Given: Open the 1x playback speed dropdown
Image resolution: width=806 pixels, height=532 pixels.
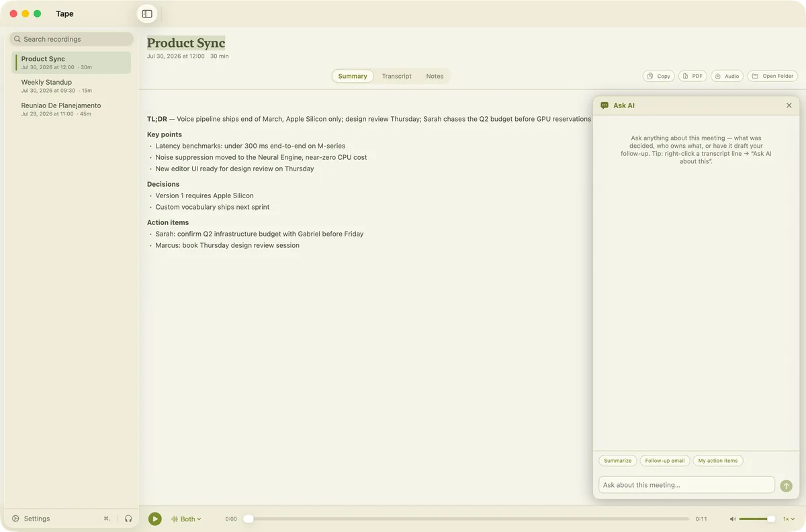Looking at the screenshot, I should pyautogui.click(x=789, y=519).
